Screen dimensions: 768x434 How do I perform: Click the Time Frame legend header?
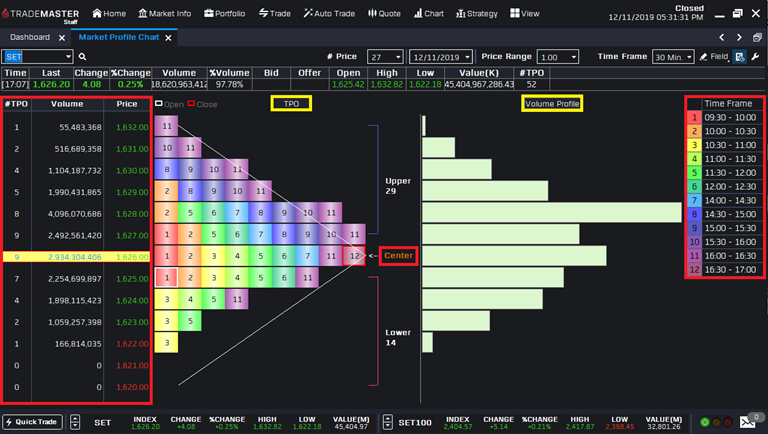point(728,103)
